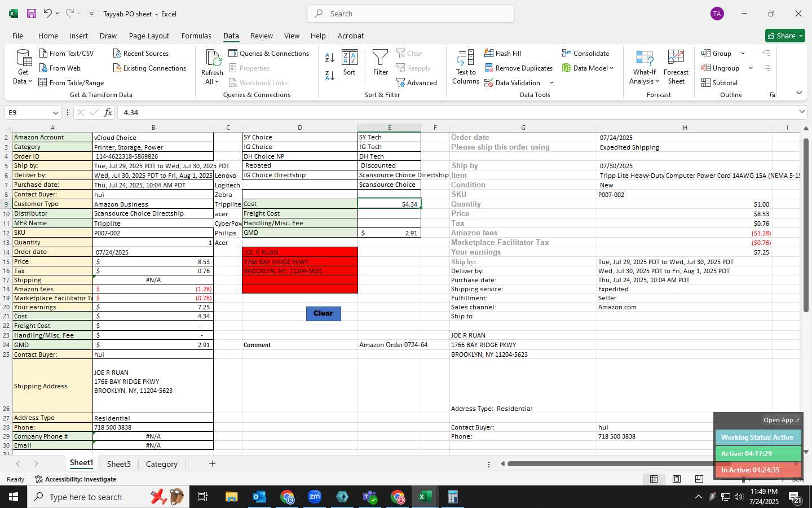Open Advanced filter options

[x=417, y=82]
